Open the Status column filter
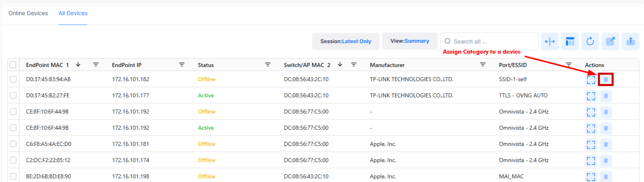 (x=267, y=65)
